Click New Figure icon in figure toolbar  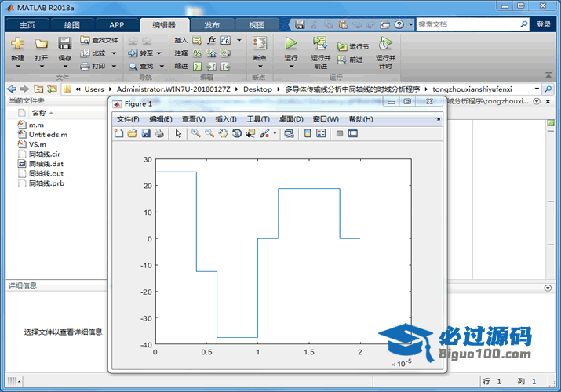tap(118, 133)
